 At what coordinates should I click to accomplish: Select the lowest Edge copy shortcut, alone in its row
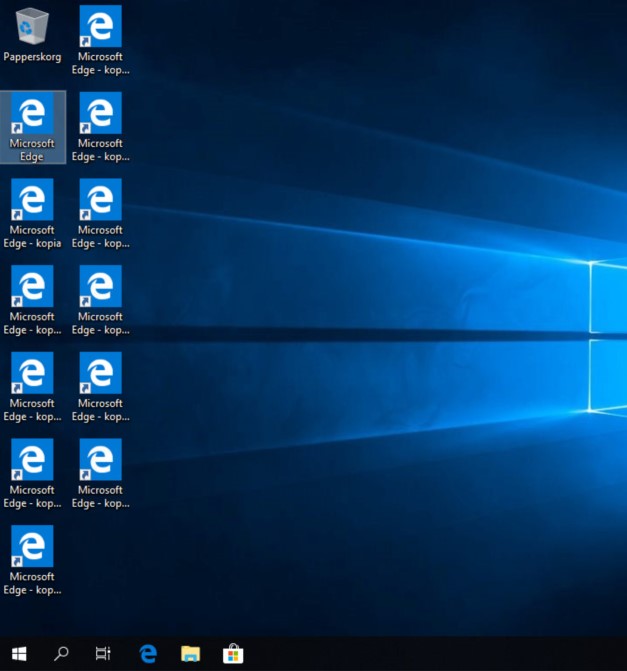[33, 560]
